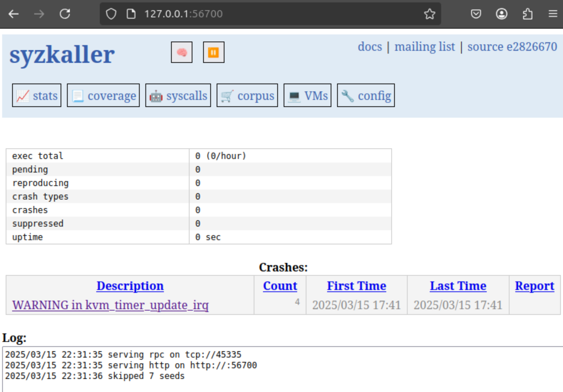Bookmark this page with the star
The height and width of the screenshot is (392, 563).
coord(429,14)
